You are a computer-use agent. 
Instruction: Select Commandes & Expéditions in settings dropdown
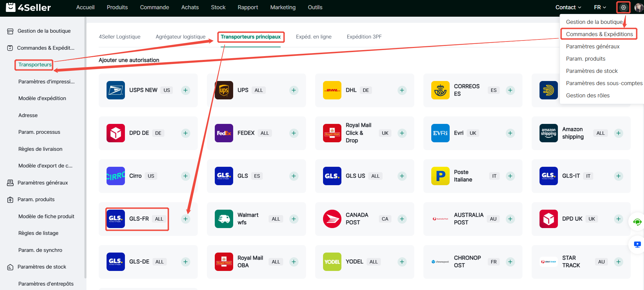599,34
